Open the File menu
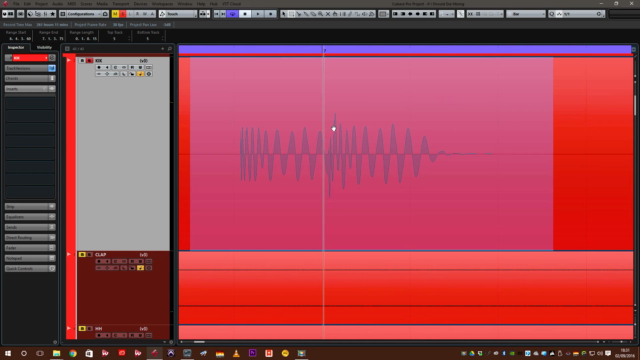Screen dimensions: 640x360 pos(16,4)
